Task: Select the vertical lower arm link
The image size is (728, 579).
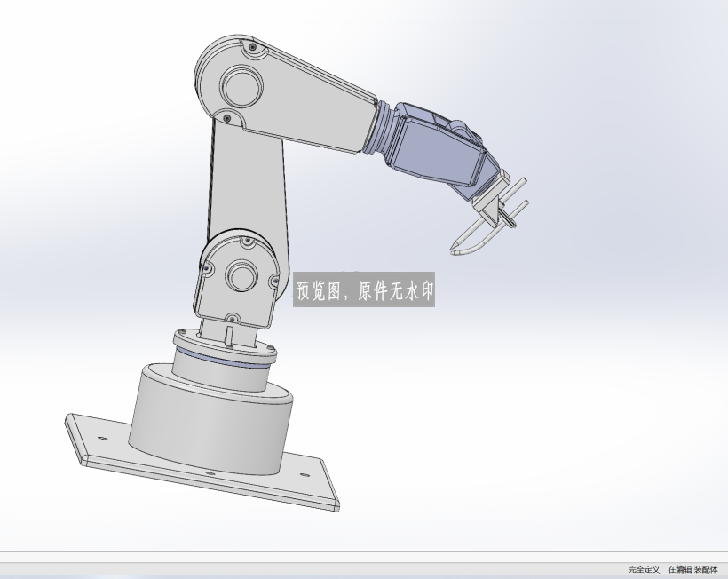Action: click(x=249, y=186)
